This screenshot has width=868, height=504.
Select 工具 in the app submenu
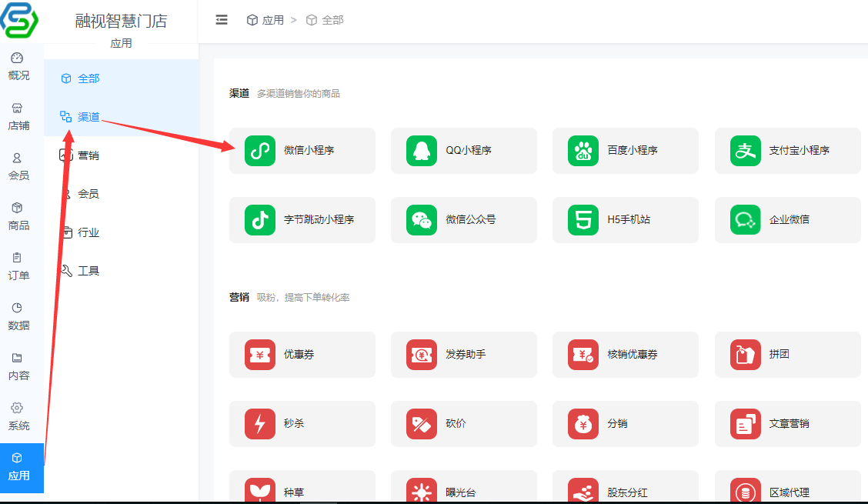tap(122, 271)
